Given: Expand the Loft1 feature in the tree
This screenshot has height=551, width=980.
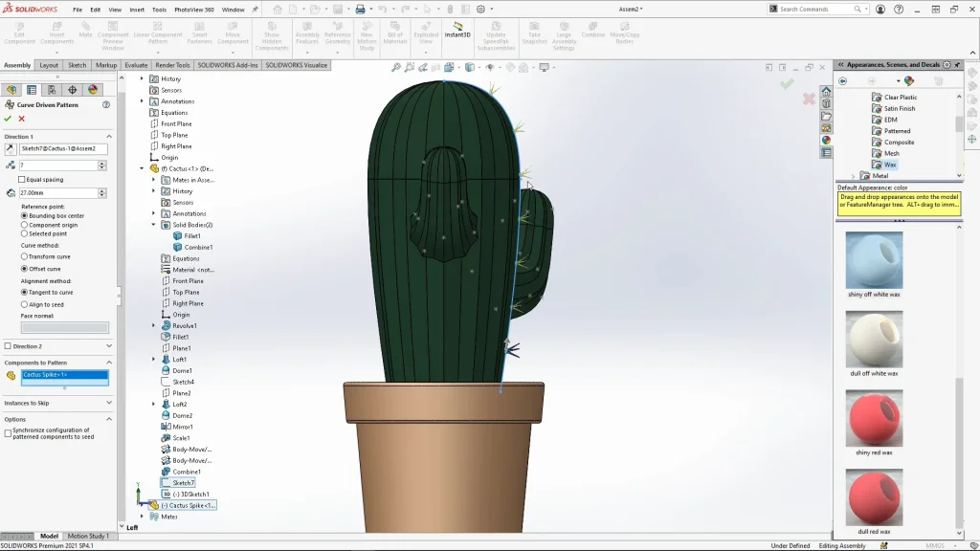Looking at the screenshot, I should pos(153,360).
